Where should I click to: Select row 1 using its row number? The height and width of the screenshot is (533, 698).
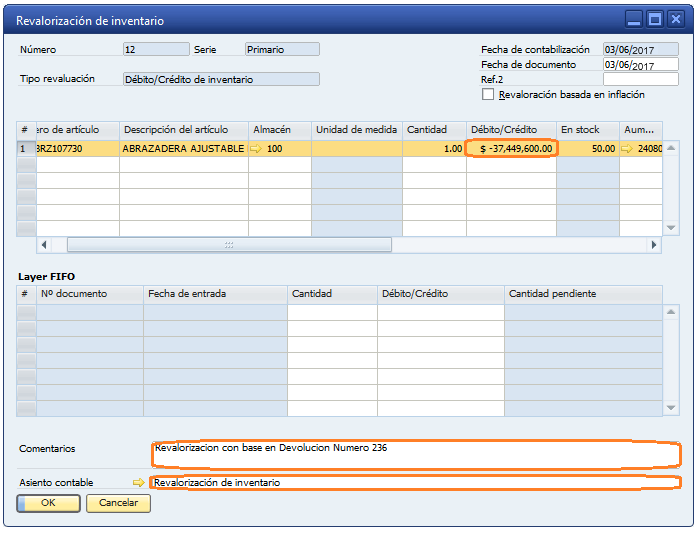(25, 148)
